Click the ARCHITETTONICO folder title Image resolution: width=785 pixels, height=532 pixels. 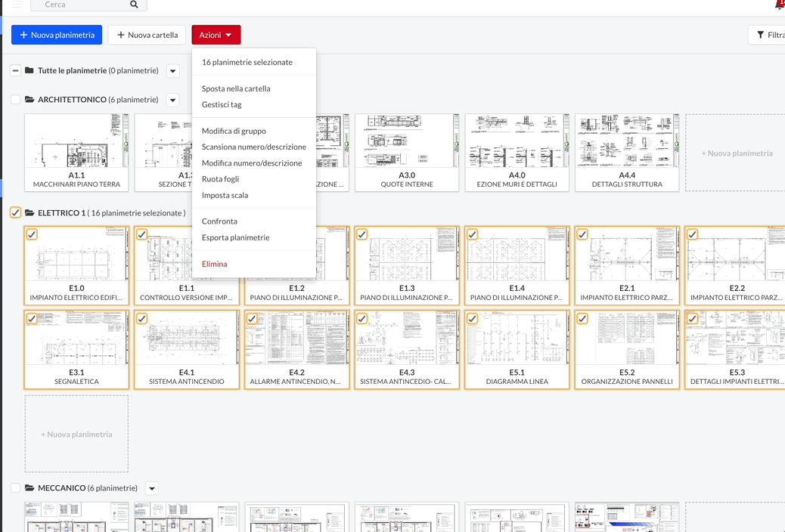(72, 100)
